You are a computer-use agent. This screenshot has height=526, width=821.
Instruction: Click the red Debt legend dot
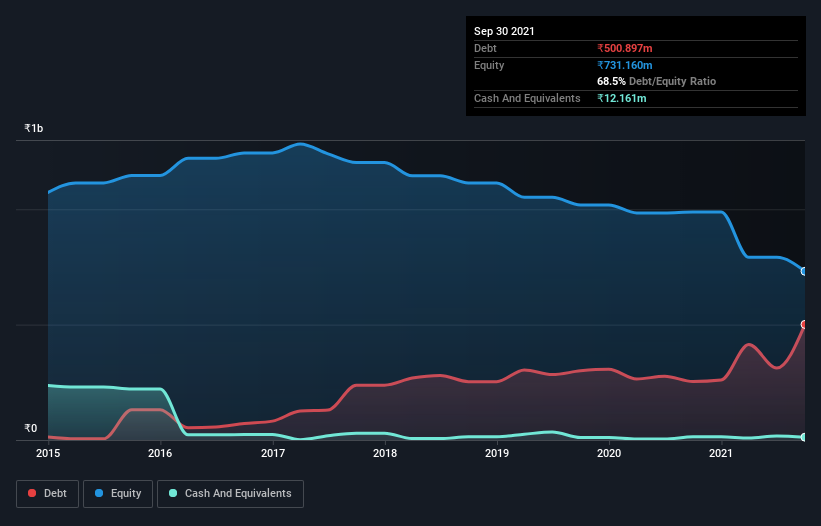coord(32,493)
